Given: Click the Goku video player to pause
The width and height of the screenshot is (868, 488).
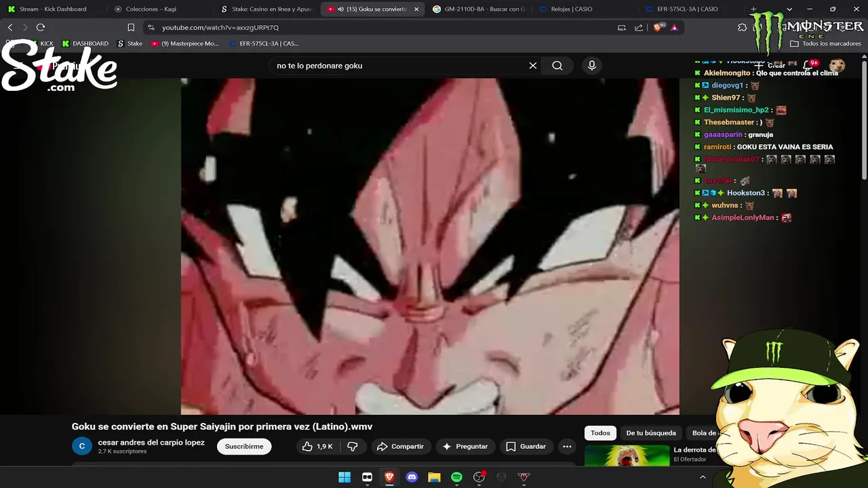Looking at the screenshot, I should [430, 246].
